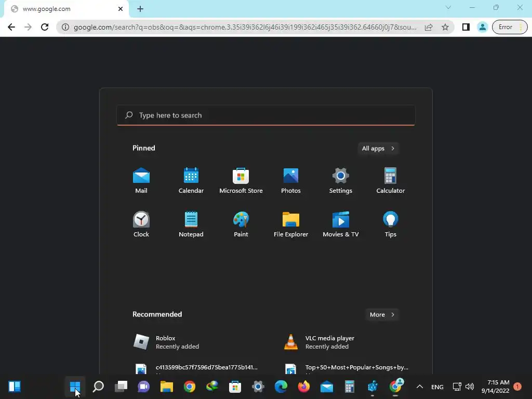Open Calculator from the taskbar
Image resolution: width=532 pixels, height=399 pixels.
point(350,387)
